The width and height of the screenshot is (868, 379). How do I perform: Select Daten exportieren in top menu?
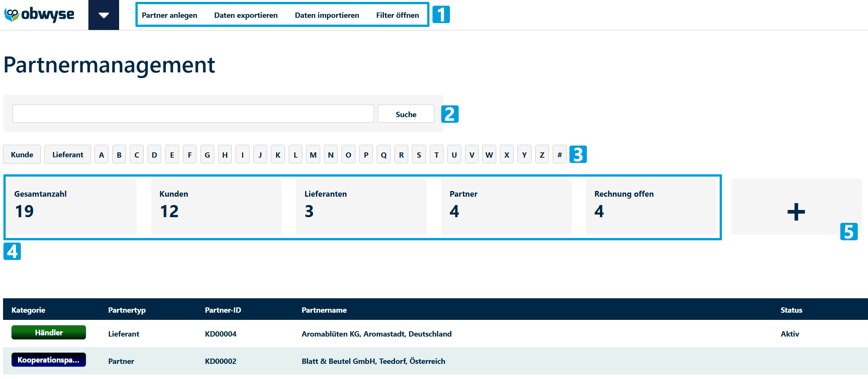(x=246, y=16)
